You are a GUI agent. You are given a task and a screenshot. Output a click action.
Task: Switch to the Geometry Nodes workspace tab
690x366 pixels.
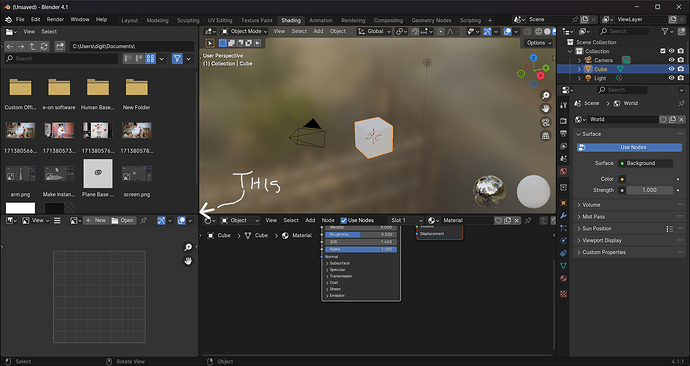431,20
